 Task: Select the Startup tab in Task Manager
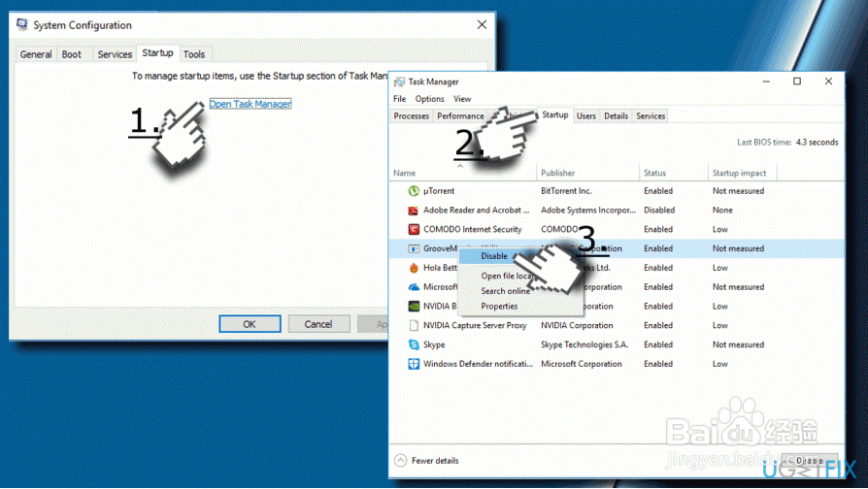coord(555,115)
